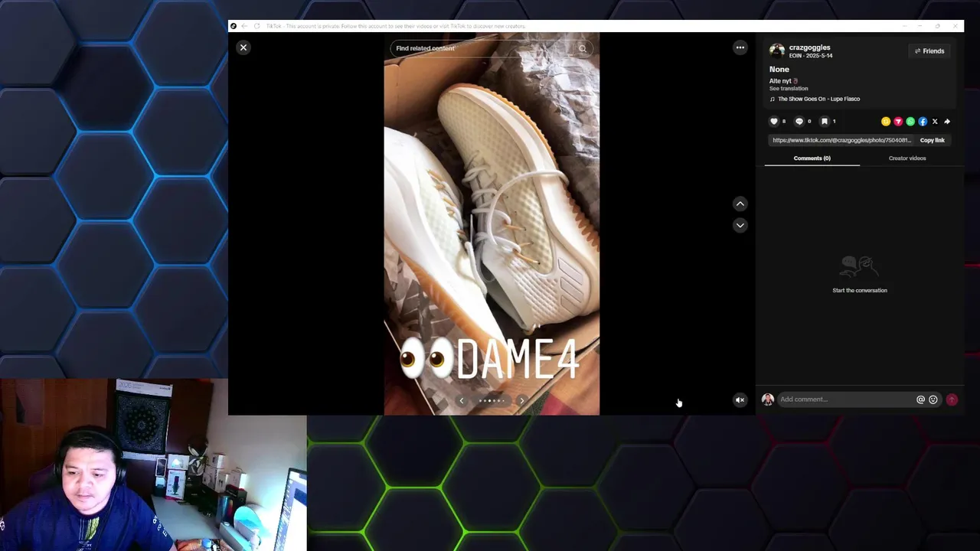Send to friends via red paper-plane icon
This screenshot has width=980, height=551.
coord(898,122)
